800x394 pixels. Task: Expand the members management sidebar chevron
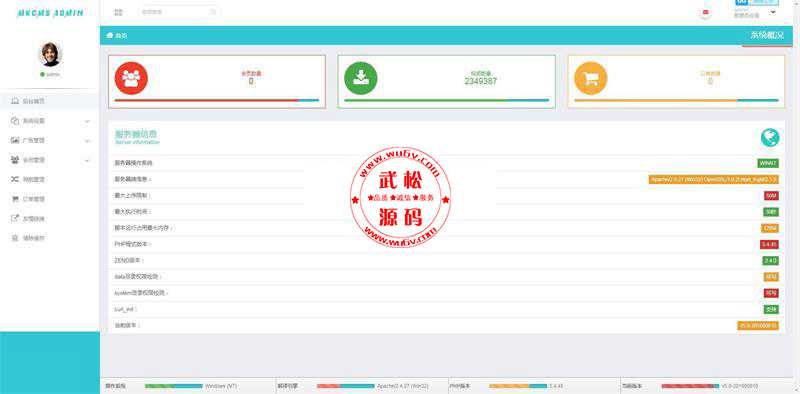[87, 160]
